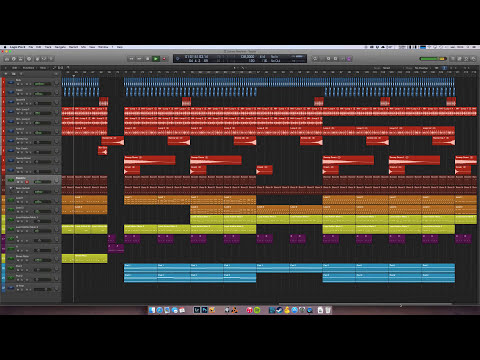Click the Toolbar button in the control bar
The width and height of the screenshot is (480, 360).
21,59
